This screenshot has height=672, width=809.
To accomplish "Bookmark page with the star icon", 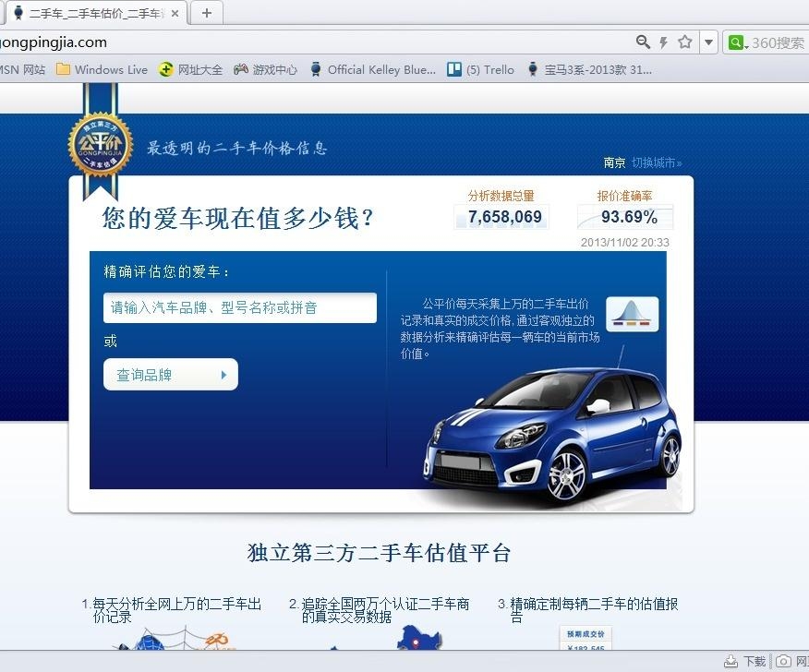I will 684,42.
